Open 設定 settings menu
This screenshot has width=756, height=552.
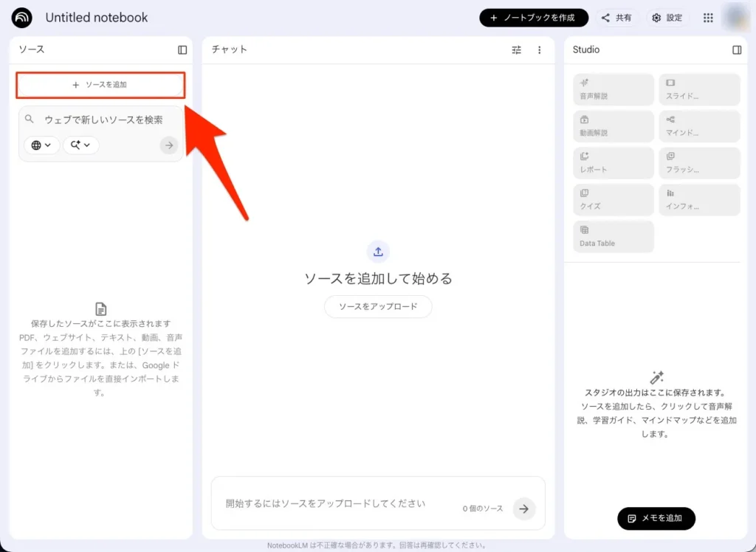tap(667, 18)
